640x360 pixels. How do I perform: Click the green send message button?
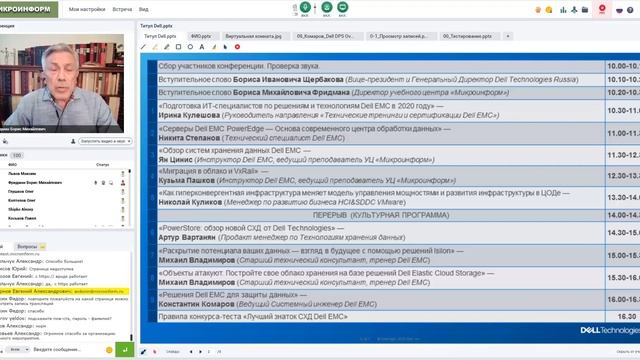125,350
